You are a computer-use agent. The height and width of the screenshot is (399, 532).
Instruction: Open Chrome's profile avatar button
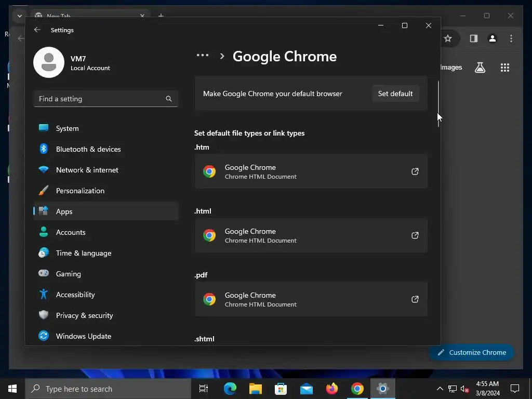(x=493, y=38)
